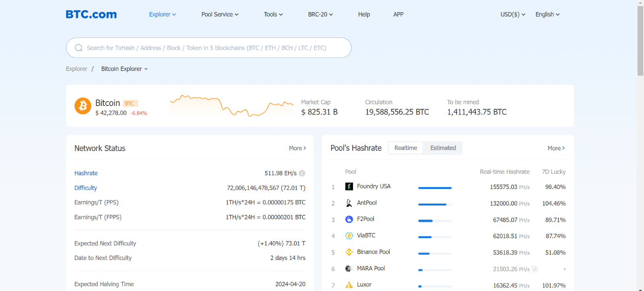Image resolution: width=644 pixels, height=291 pixels.
Task: Click the BTC.com logo
Action: click(91, 15)
